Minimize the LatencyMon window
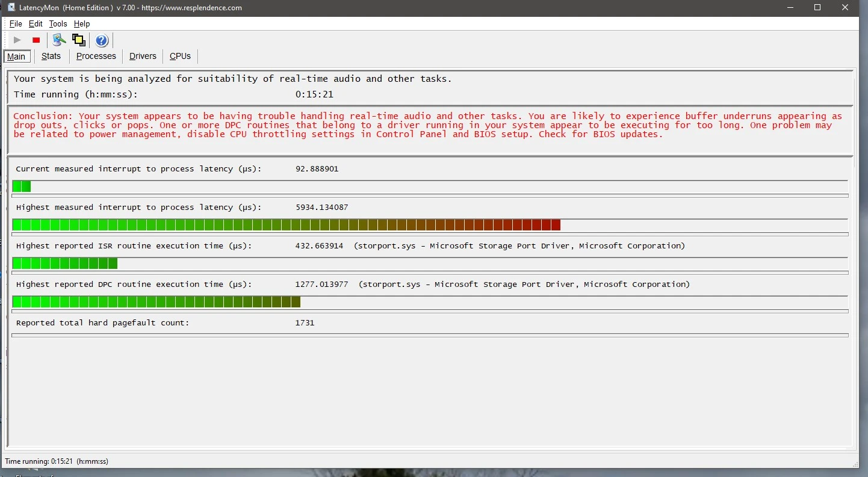 click(x=790, y=8)
